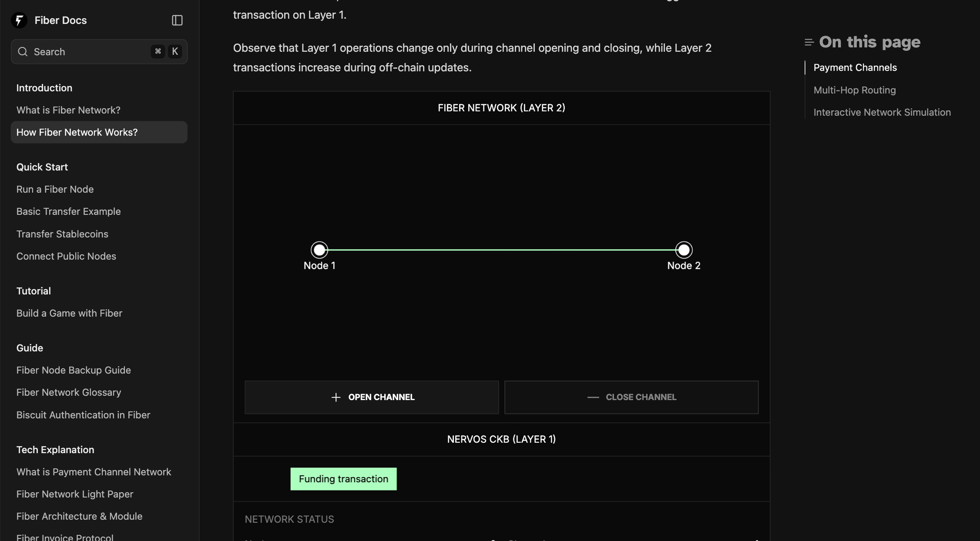Open the Close Channel button
Screen dimensions: 980x541
pyautogui.click(x=631, y=397)
